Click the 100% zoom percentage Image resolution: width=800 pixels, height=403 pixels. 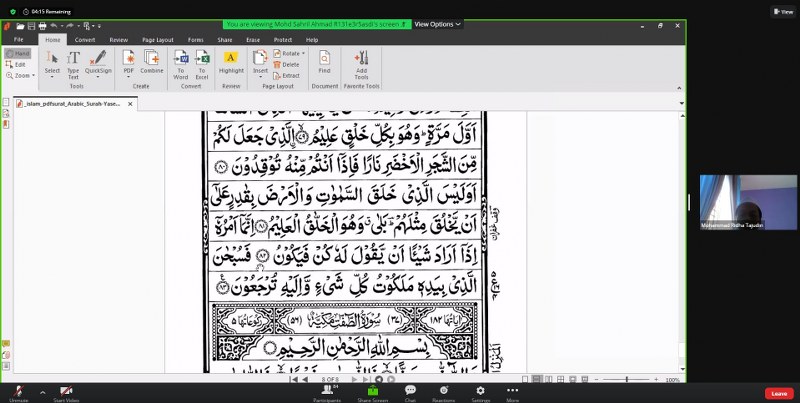(672, 380)
